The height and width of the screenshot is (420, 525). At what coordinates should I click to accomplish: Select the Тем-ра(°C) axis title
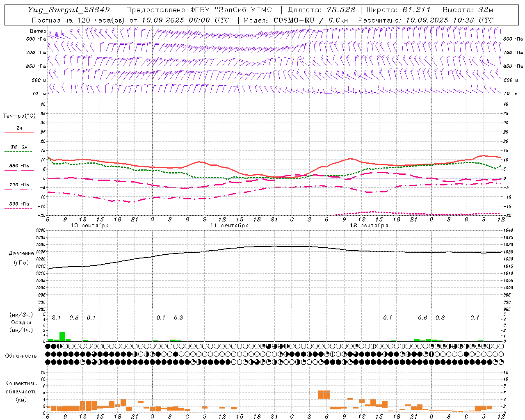click(x=19, y=116)
